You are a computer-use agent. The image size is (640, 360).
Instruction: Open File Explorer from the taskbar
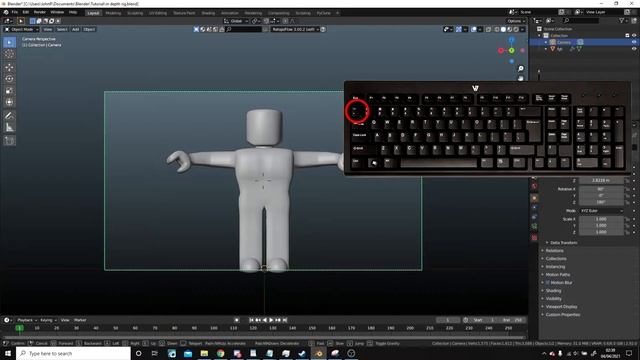(204, 353)
